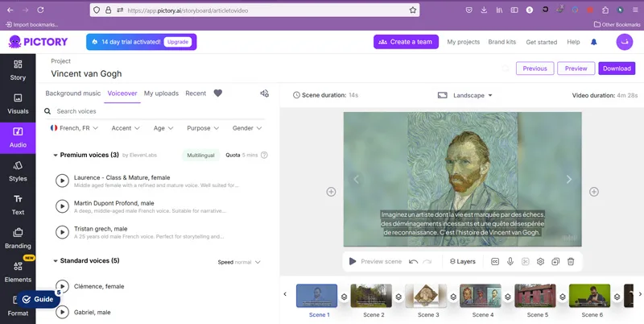The image size is (644, 324).
Task: Open the Speed normal dropdown
Action: click(239, 262)
